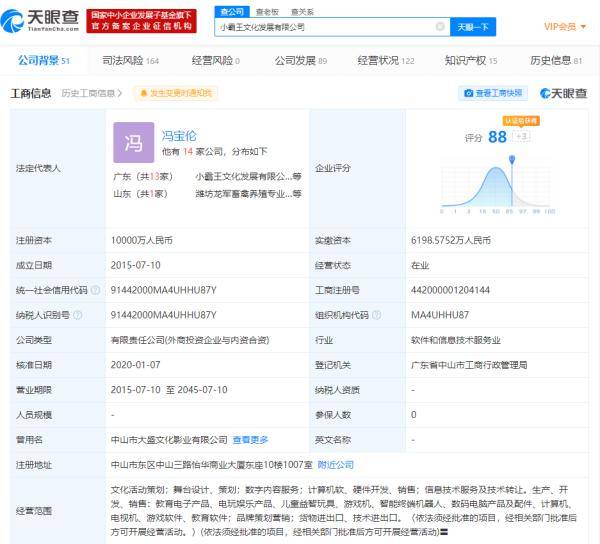Select company type 有限责任公司(外商投资企业与内资合资)
Viewport: 600px width, 544px height.
coord(190,340)
